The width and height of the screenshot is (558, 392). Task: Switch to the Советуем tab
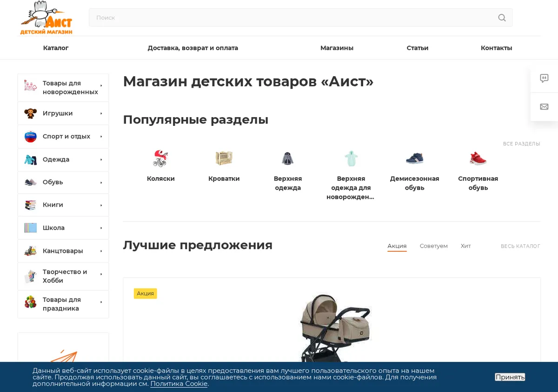433,246
